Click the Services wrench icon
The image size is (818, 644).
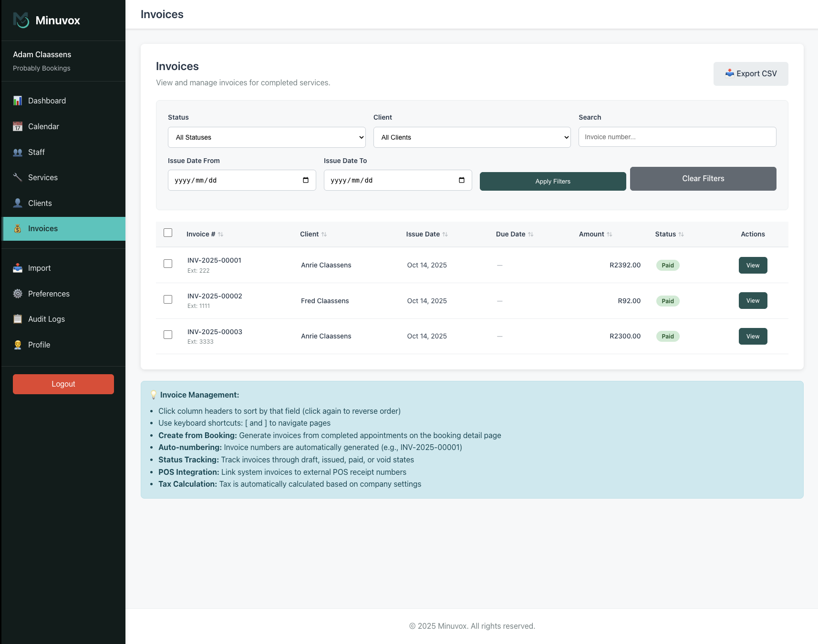tap(18, 177)
